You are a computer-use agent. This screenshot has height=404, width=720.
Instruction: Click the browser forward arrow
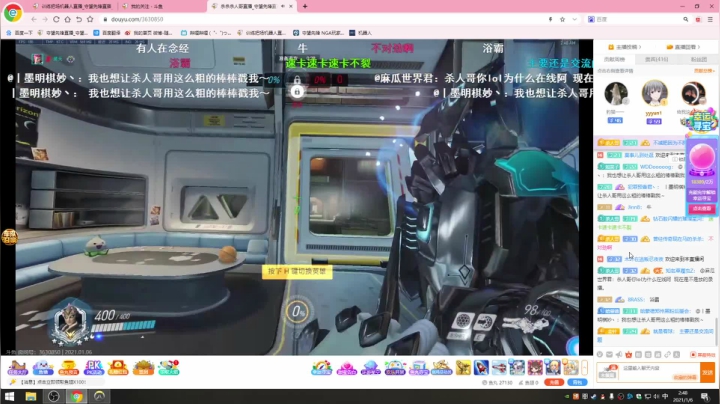[x=45, y=19]
